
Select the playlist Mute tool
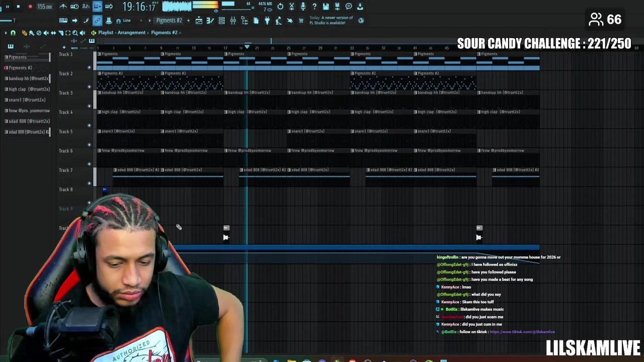coord(46,33)
